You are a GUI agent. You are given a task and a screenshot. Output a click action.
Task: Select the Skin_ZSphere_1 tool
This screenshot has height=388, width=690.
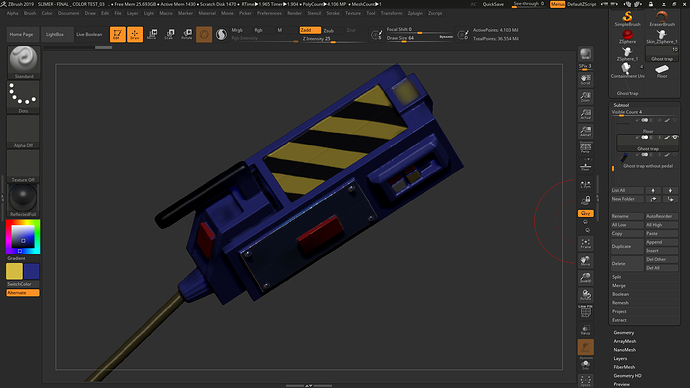662,37
